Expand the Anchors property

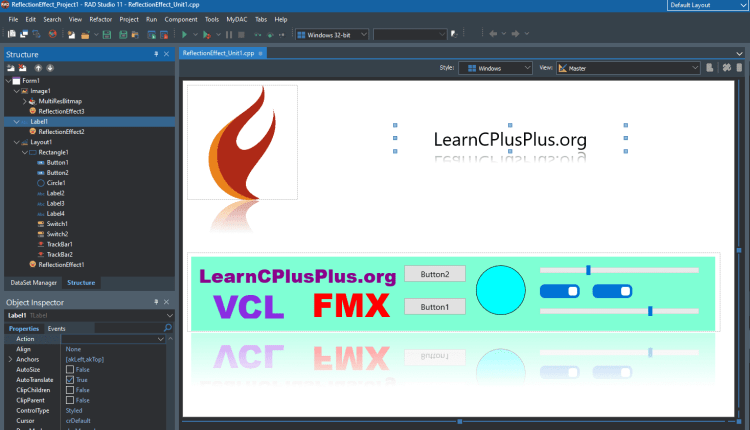click(x=10, y=359)
